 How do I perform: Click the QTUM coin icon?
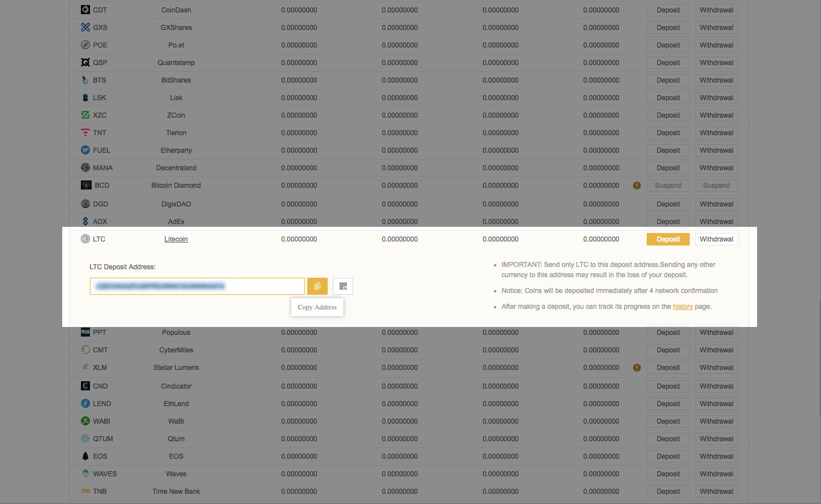tap(85, 438)
